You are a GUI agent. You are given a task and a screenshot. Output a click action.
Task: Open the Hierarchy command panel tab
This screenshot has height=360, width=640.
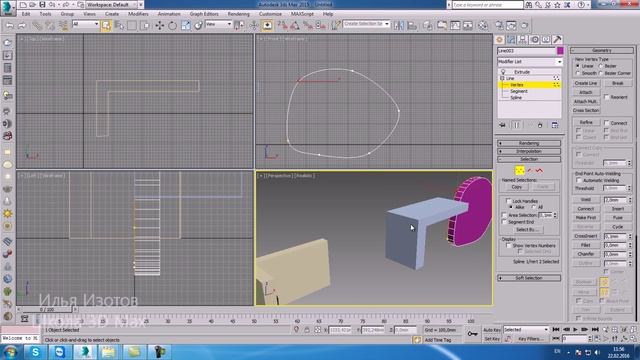click(x=522, y=40)
